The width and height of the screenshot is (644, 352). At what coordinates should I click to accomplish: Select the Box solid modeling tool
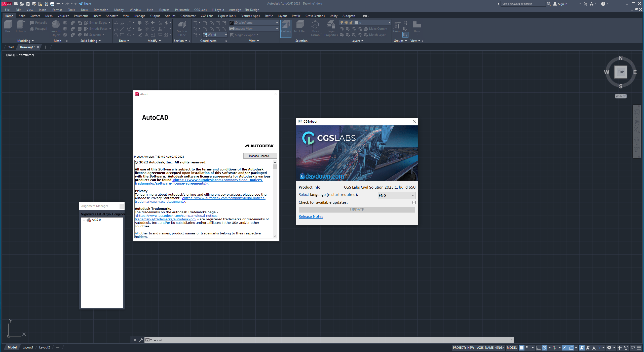pos(8,27)
